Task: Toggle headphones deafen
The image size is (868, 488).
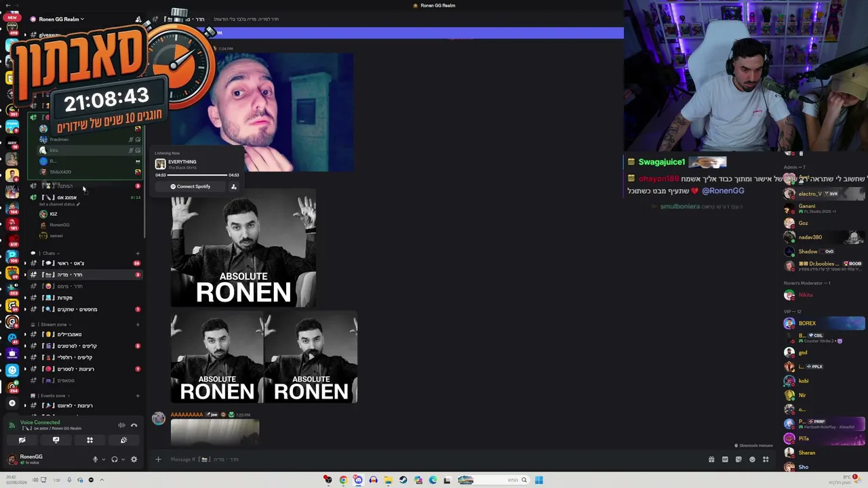Action: click(x=115, y=460)
